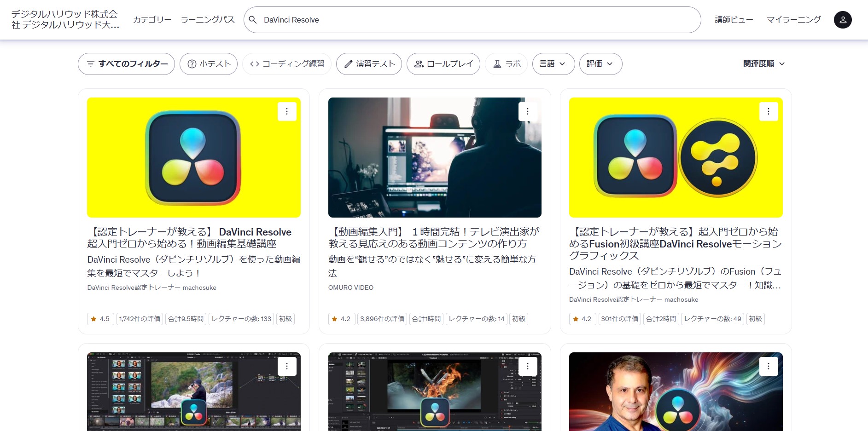Enable the ロールプレイ filter chip

click(x=443, y=64)
